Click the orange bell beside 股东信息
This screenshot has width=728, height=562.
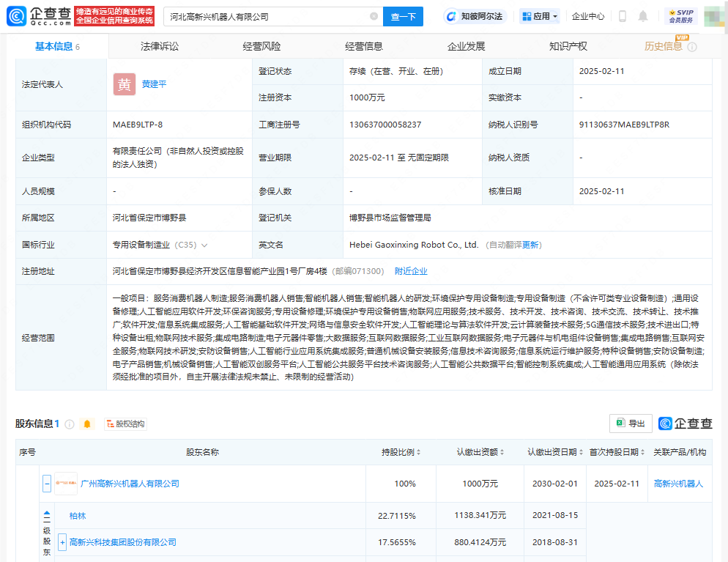(x=87, y=424)
